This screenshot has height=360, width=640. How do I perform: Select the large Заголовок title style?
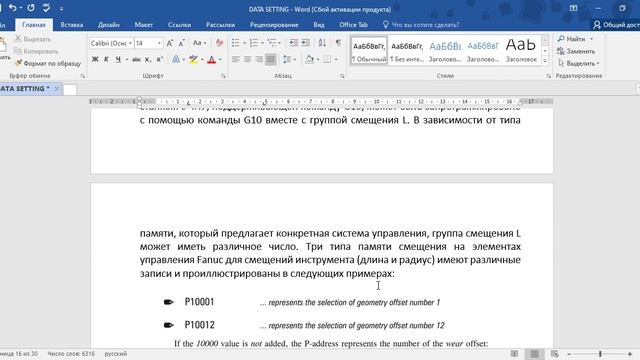[521, 51]
